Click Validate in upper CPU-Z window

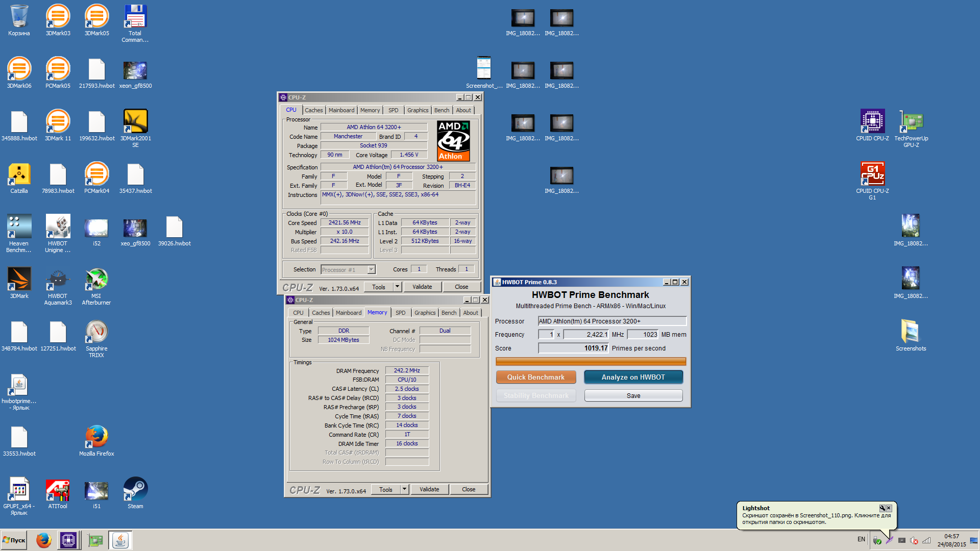422,287
